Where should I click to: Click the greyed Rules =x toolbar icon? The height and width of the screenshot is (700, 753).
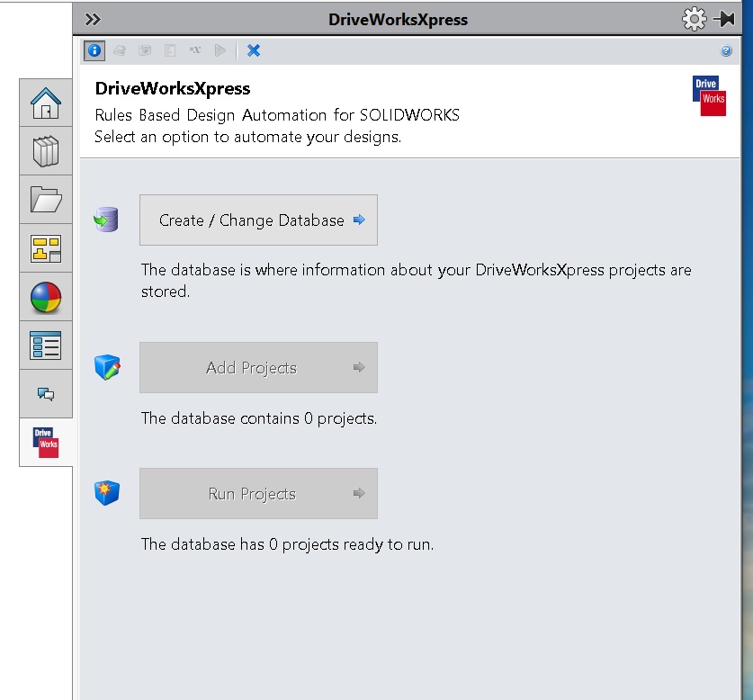194,50
